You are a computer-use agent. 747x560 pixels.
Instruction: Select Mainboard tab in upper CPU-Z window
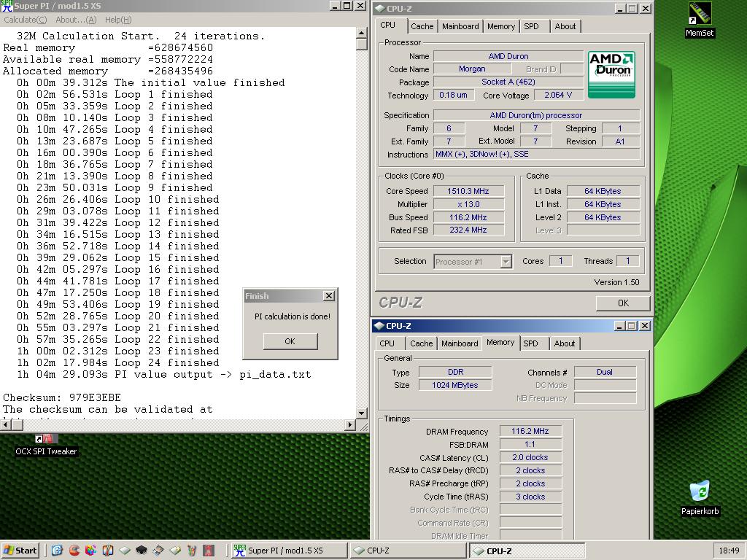point(460,26)
